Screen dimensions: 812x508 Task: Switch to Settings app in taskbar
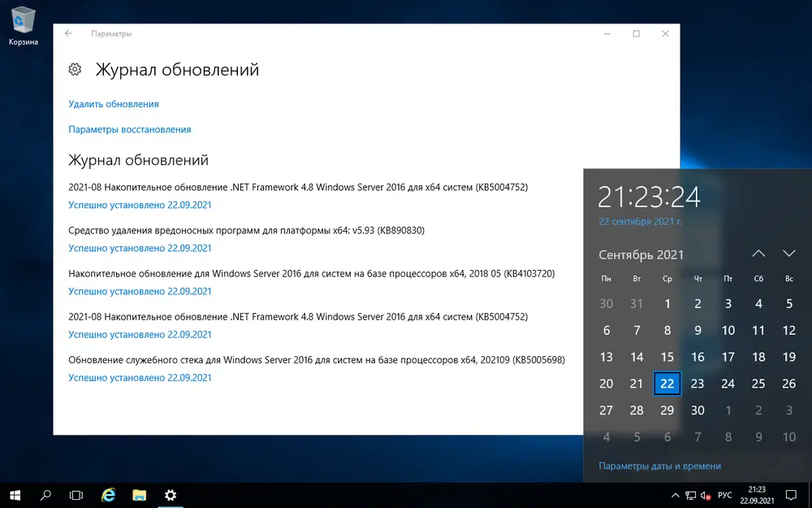pyautogui.click(x=171, y=496)
